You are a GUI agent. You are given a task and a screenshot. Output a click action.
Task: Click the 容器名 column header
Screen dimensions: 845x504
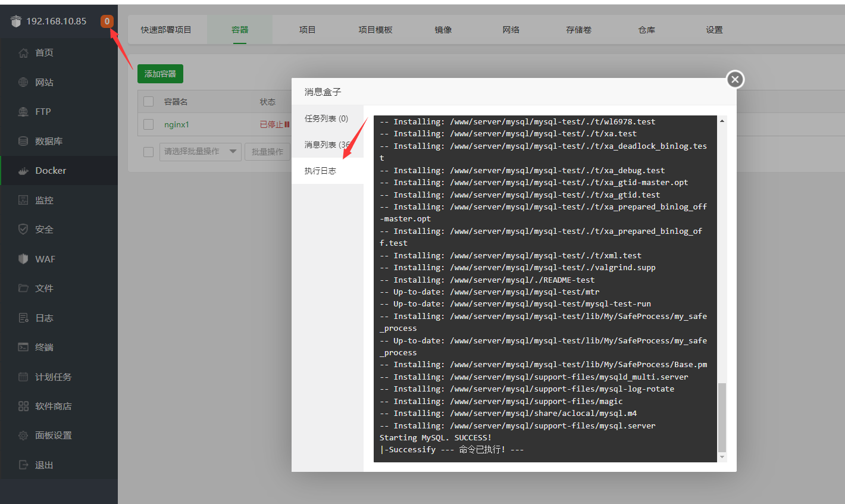[x=176, y=102]
